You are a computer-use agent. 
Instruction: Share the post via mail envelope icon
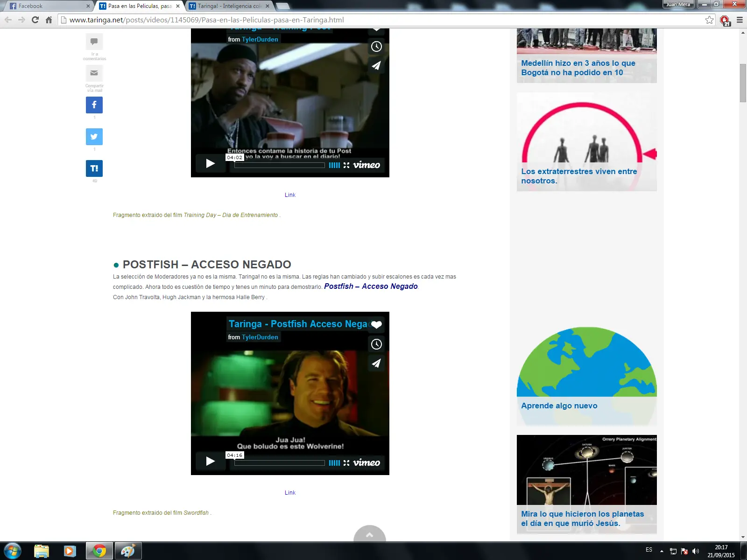tap(94, 73)
